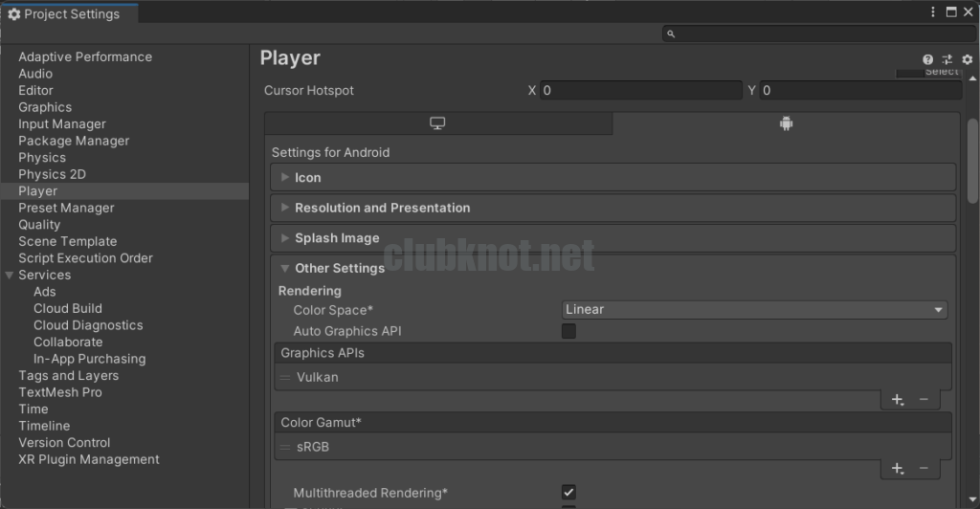
Task: Click the help question mark icon
Action: pyautogui.click(x=927, y=59)
